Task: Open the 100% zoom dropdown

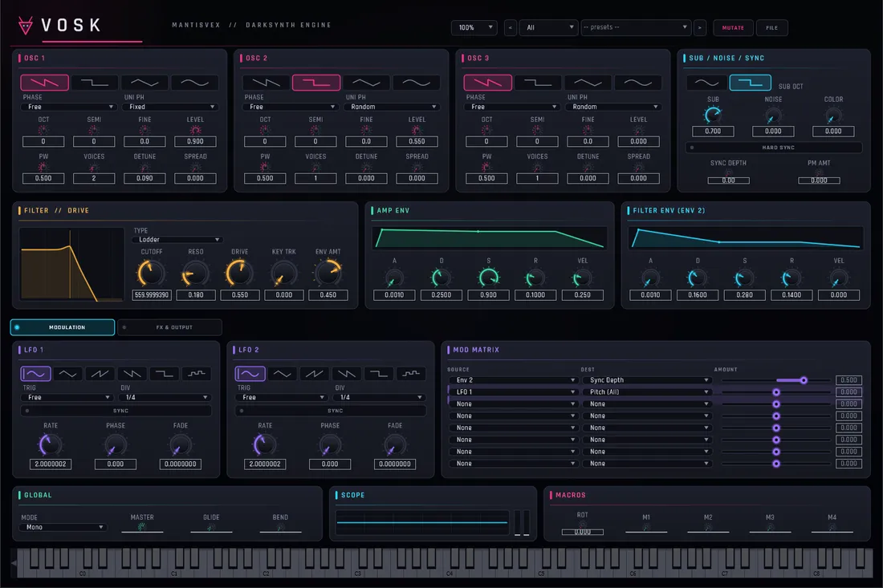Action: pos(474,27)
